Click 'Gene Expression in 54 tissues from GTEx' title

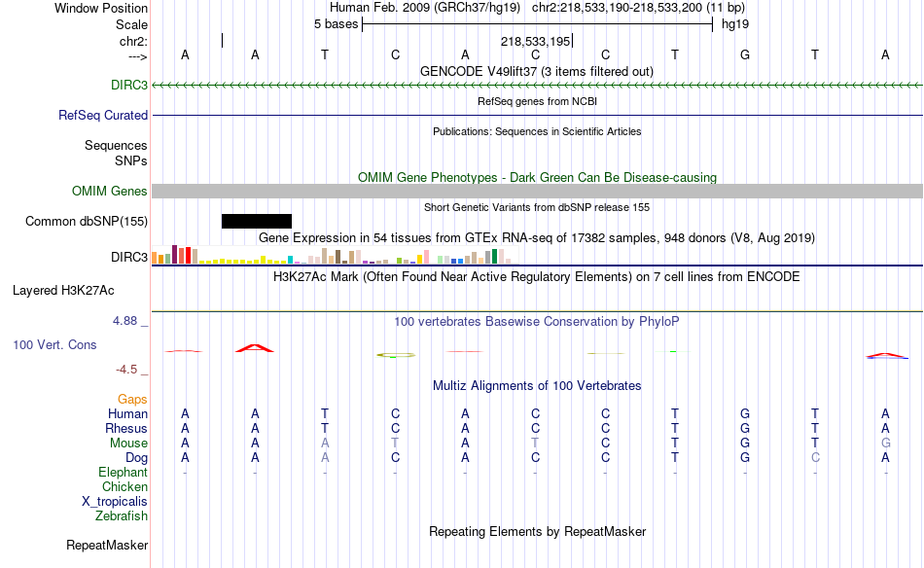pos(537,237)
